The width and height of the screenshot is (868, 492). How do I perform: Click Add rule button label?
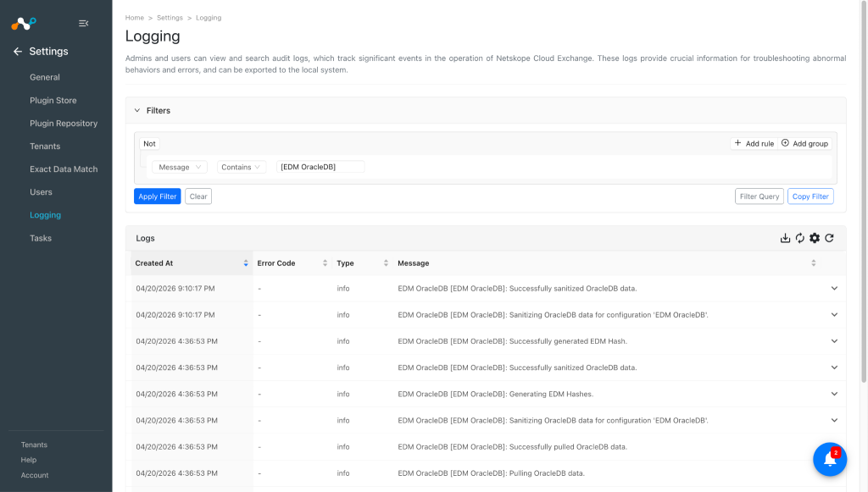coord(759,144)
